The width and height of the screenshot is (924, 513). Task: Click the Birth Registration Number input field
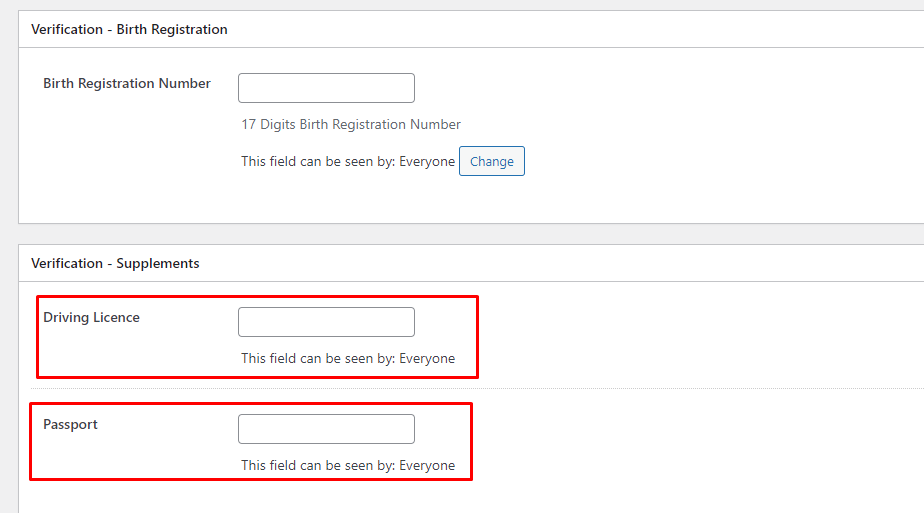point(326,88)
